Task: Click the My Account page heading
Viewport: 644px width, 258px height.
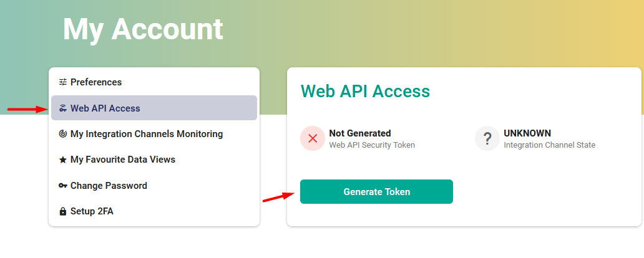Action: point(143,29)
